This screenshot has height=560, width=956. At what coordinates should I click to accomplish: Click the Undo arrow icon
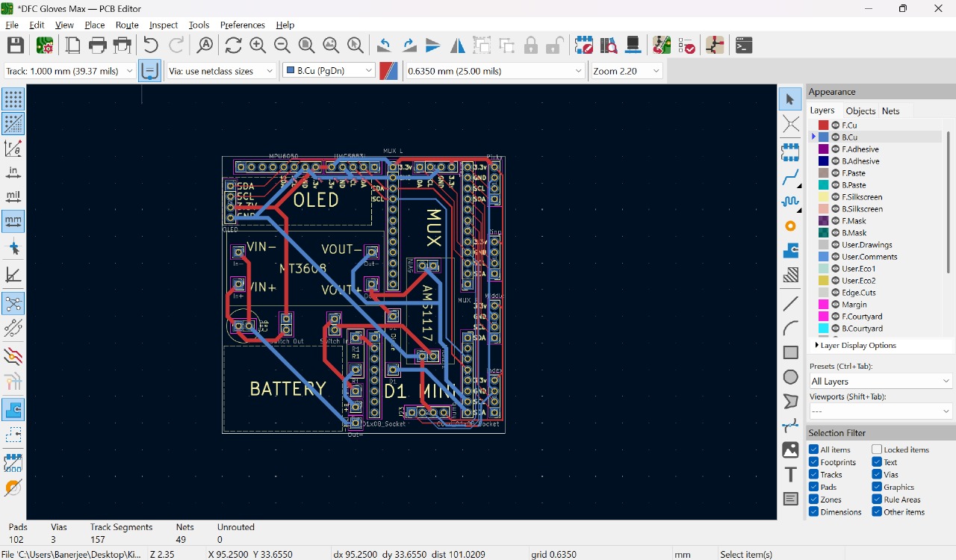[x=151, y=46]
